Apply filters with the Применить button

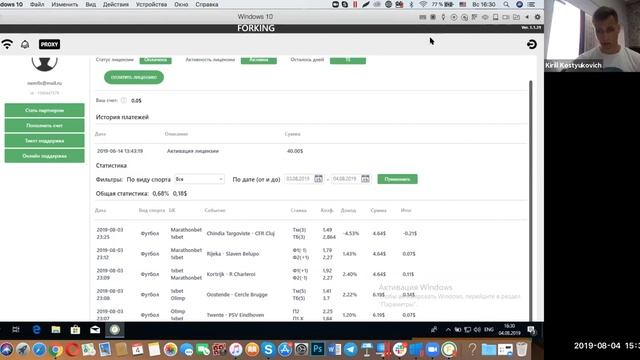point(397,179)
